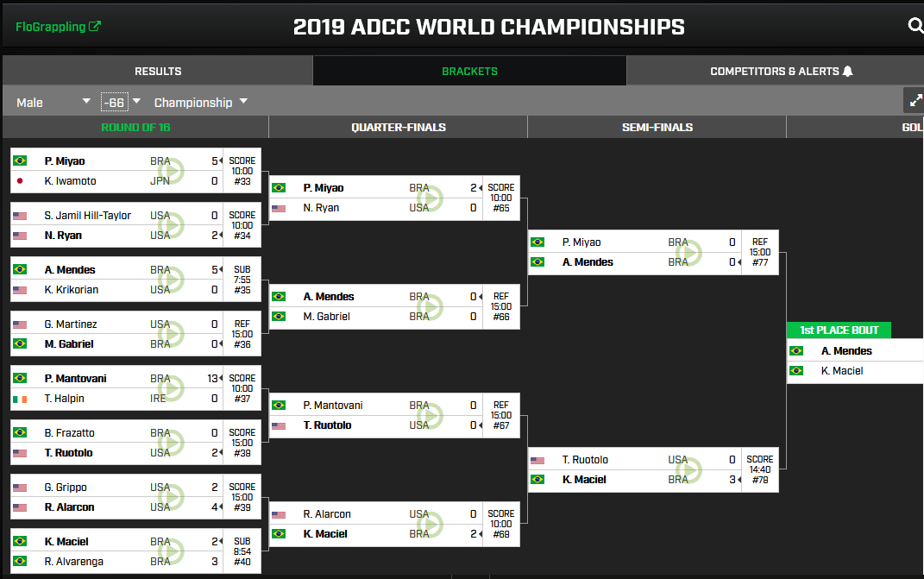Play video for Miyao vs Iwamoto match
924x579 pixels.
tap(170, 171)
